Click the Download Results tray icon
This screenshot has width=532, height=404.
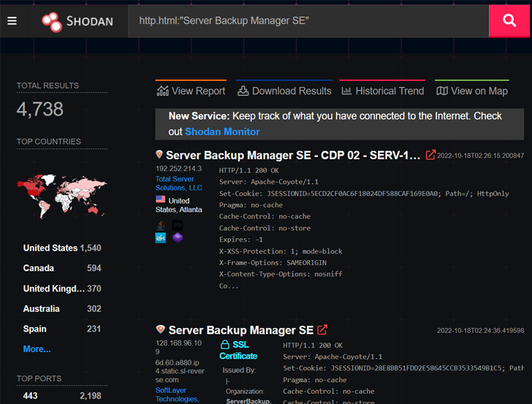(243, 91)
